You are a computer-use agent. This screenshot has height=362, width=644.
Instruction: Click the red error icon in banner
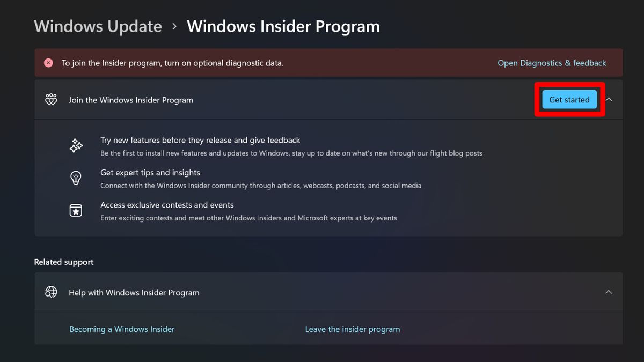[48, 63]
